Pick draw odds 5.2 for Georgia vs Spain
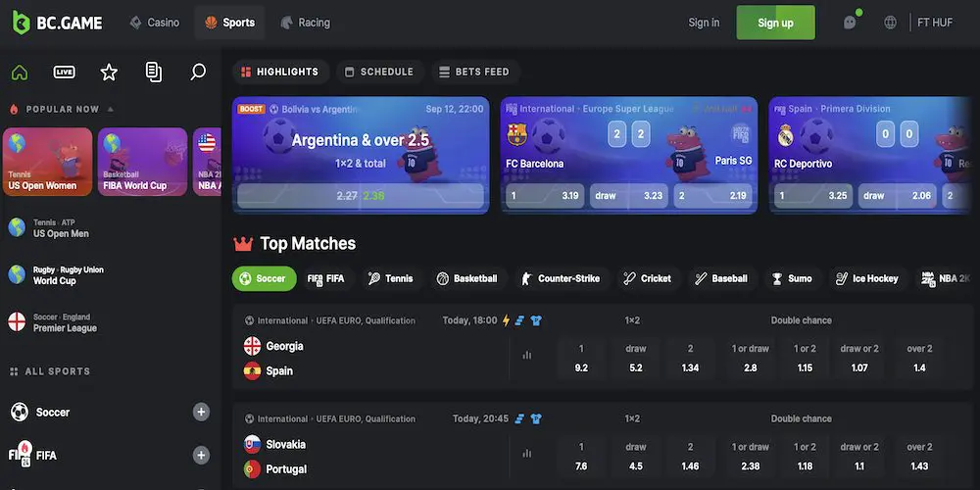This screenshot has height=490, width=980. click(636, 358)
